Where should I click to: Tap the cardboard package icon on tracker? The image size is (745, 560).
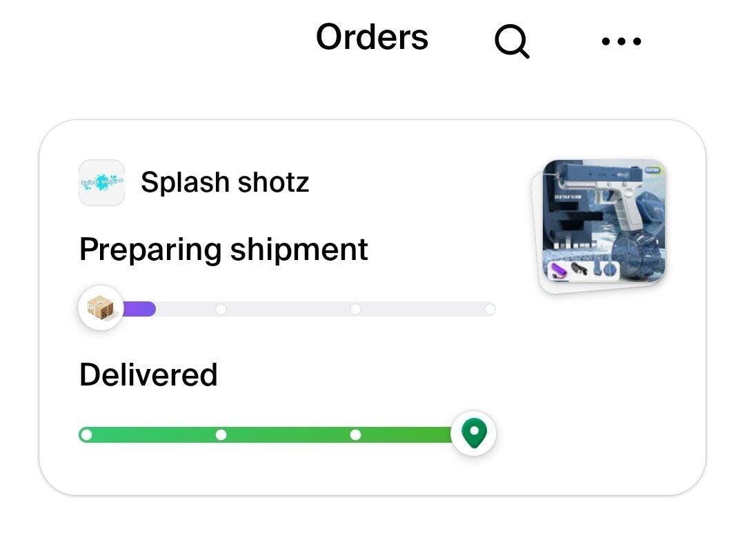pos(101,308)
